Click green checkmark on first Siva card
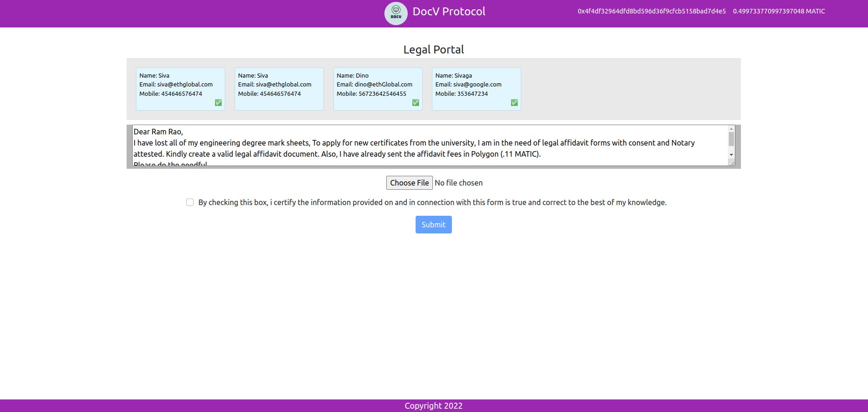The height and width of the screenshot is (412, 868). (x=218, y=103)
